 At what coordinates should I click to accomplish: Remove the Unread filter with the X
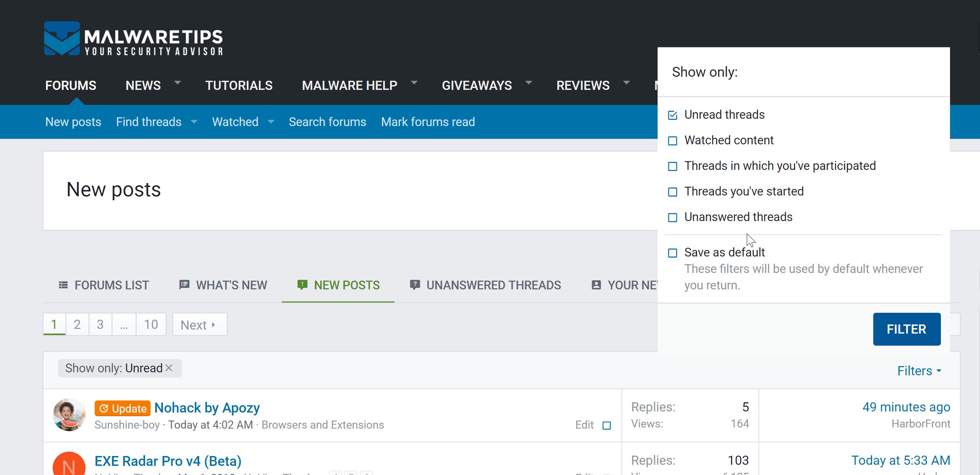(x=169, y=368)
